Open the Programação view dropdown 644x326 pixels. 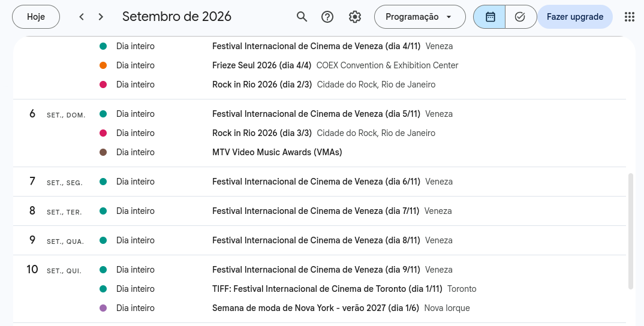tap(420, 17)
